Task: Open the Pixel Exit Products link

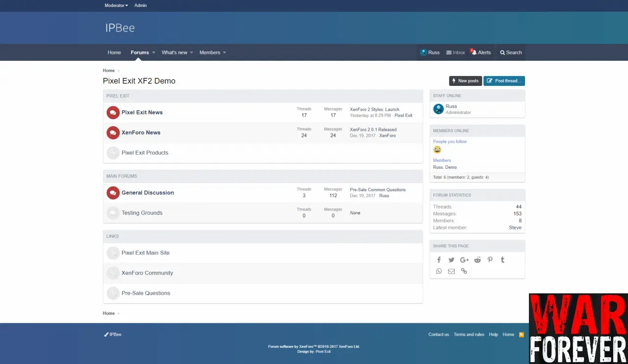Action: pos(145,153)
